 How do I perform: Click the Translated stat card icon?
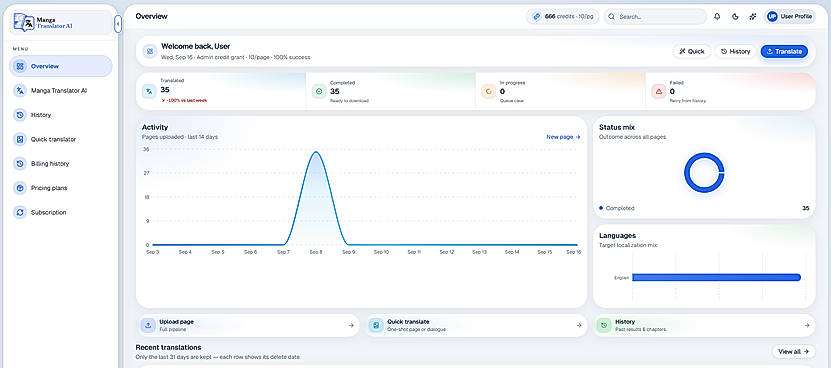click(149, 91)
